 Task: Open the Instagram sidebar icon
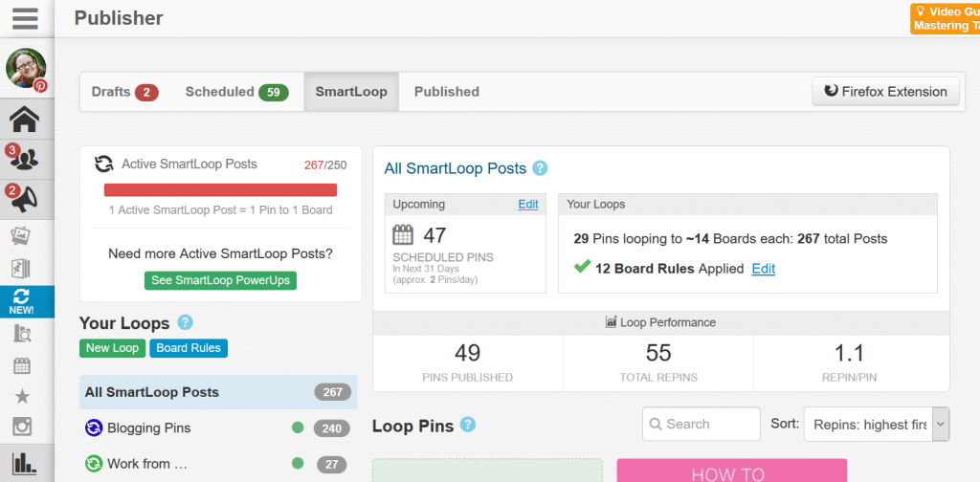click(x=23, y=427)
